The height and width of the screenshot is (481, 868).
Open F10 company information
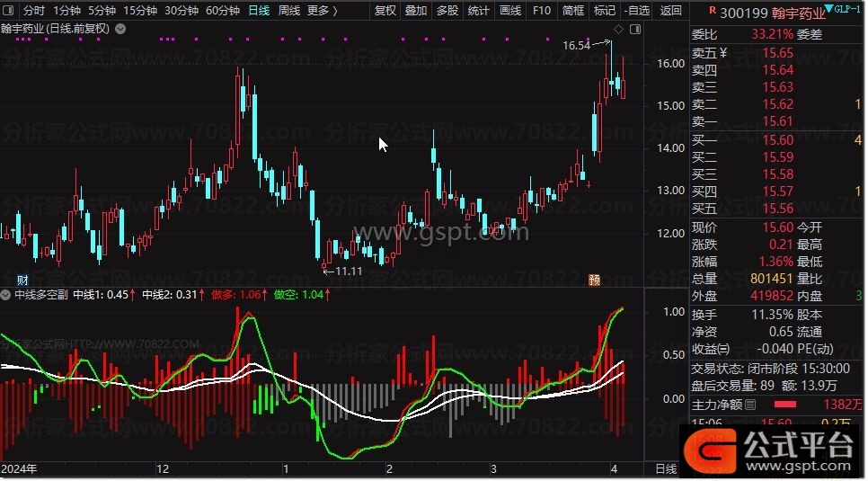coord(542,10)
